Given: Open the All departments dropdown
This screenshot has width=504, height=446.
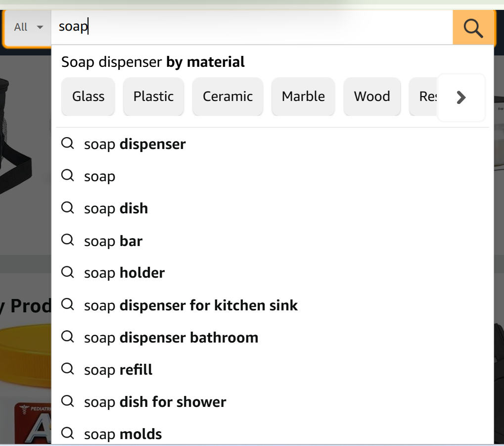Looking at the screenshot, I should coord(28,27).
